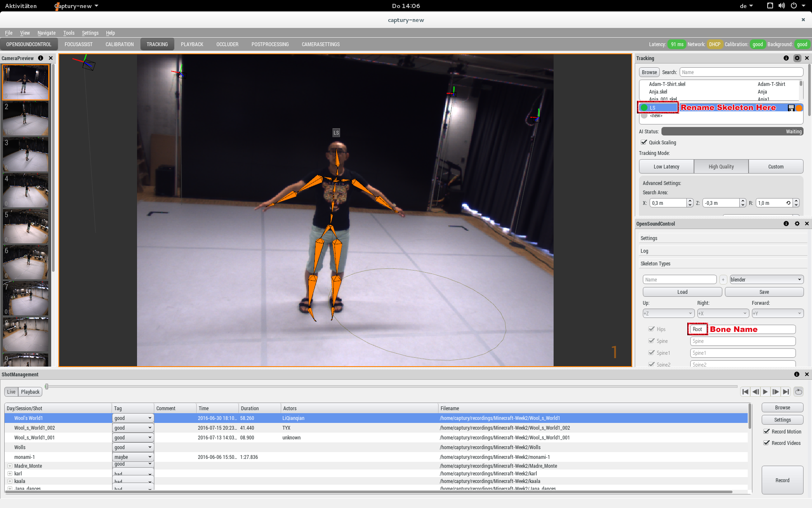Screen dimensions: 812x508
Task: Close the OpenSoundControl panel
Action: (807, 224)
